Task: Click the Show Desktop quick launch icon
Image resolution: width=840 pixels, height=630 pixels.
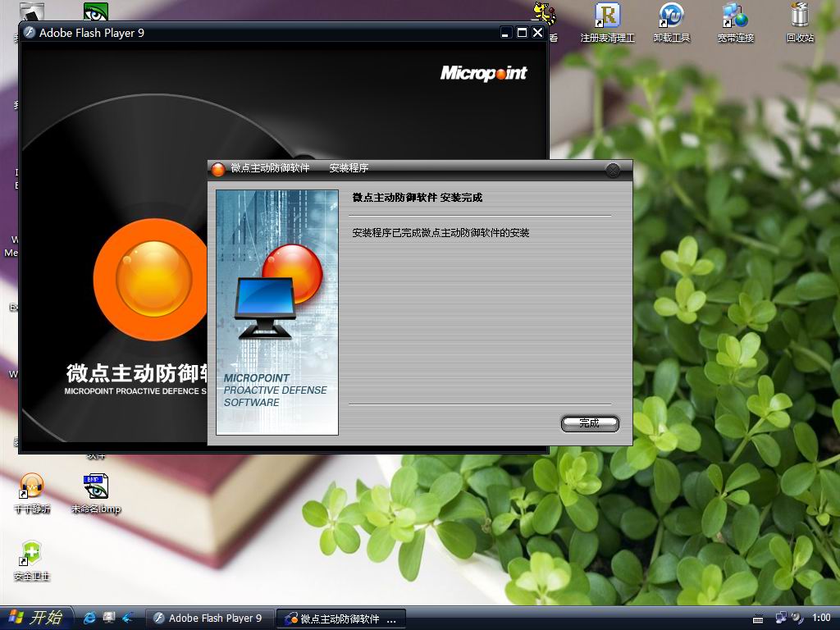Action: click(x=109, y=618)
